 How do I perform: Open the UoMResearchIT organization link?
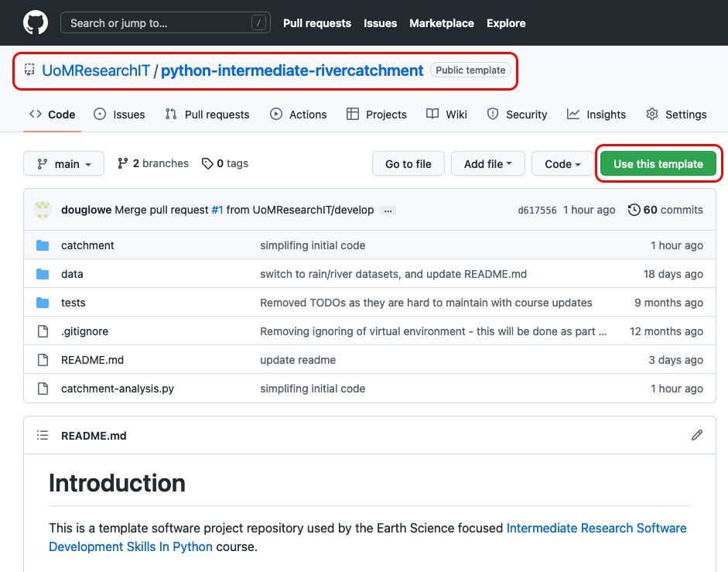[x=96, y=70]
